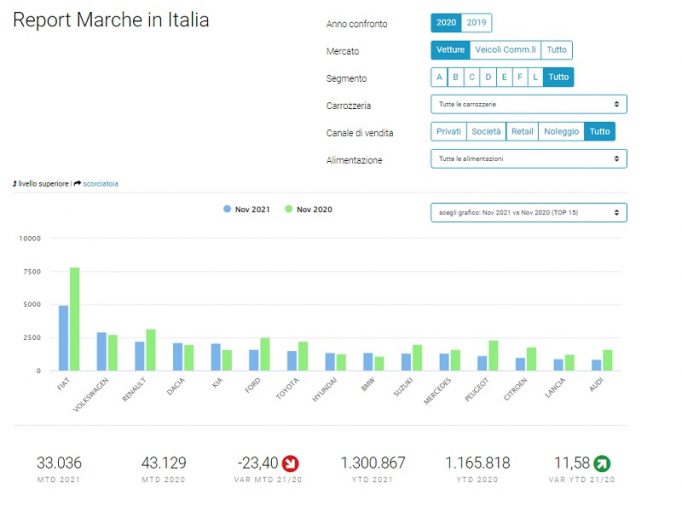Click the AUDI axis label
682x512 pixels.
pos(596,384)
